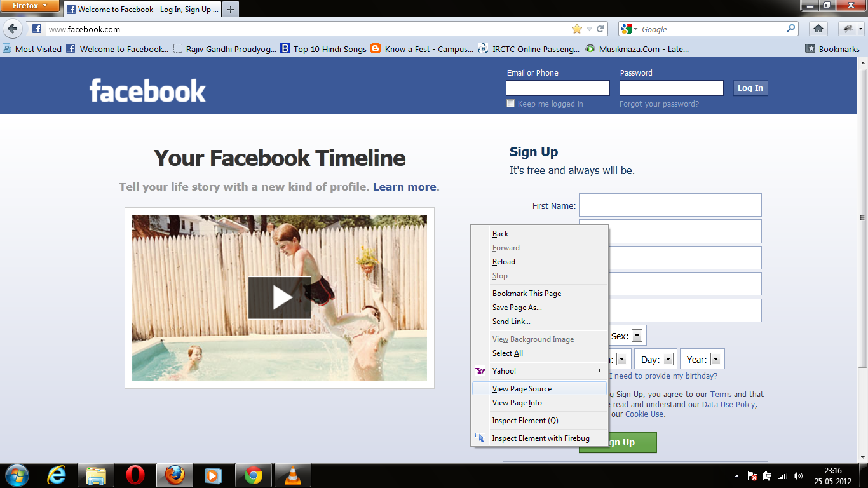Click the clock and date in the tray

[x=833, y=476]
